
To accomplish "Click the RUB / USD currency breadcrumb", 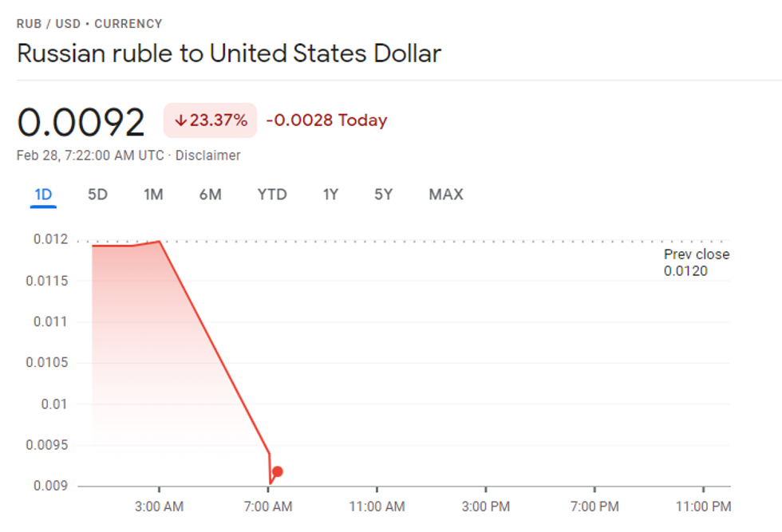I will (48, 23).
